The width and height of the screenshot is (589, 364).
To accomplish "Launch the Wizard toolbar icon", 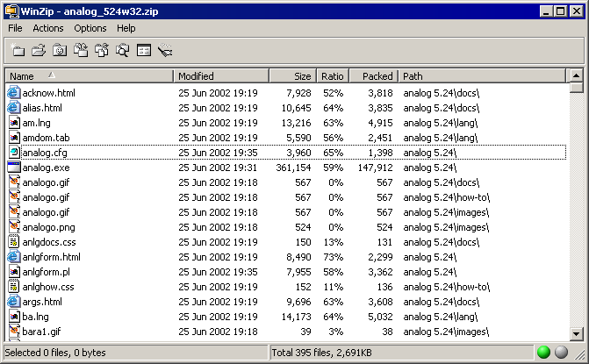I will click(x=165, y=51).
